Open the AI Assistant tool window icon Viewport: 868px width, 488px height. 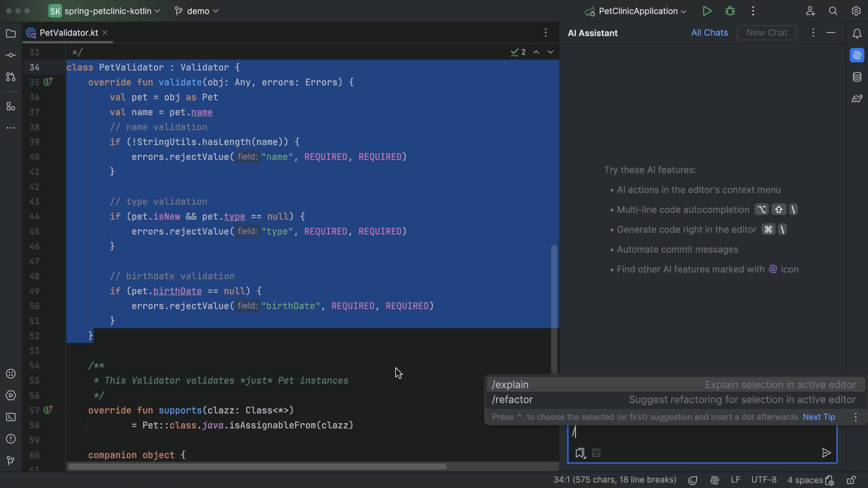(x=857, y=55)
